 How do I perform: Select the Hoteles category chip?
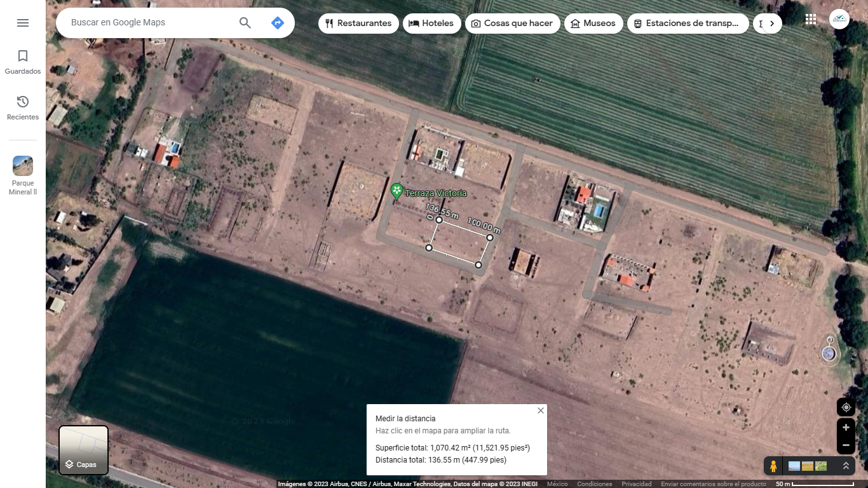click(x=431, y=24)
